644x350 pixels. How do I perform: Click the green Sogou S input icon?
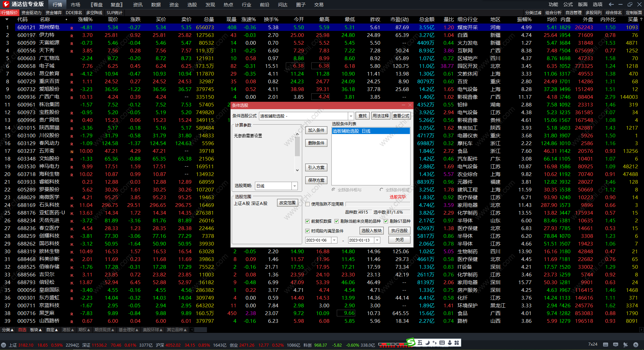pyautogui.click(x=411, y=342)
